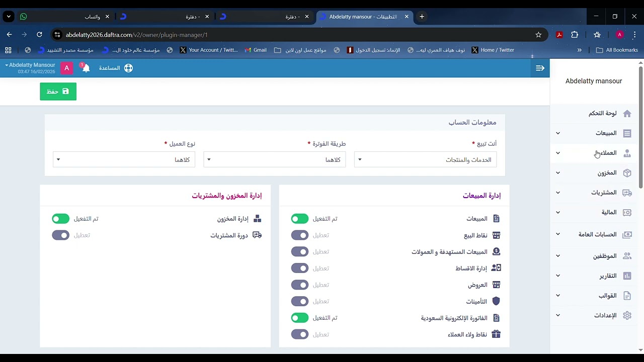Screen dimensions: 644x362
Task: Open the طريقة الفوترة dropdown
Action: click(275, 160)
